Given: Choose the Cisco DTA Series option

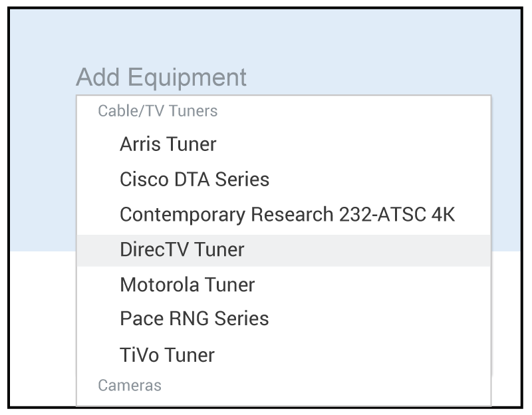Looking at the screenshot, I should (194, 180).
